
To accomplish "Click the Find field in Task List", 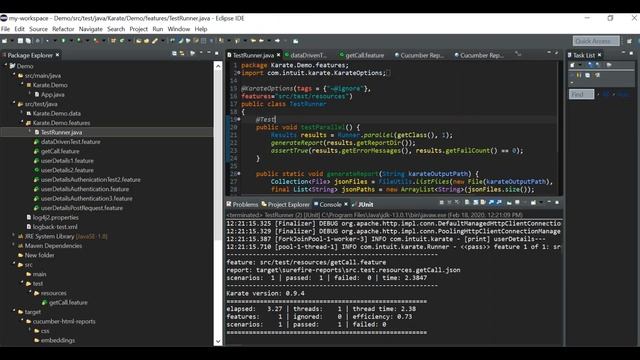I will [x=581, y=94].
